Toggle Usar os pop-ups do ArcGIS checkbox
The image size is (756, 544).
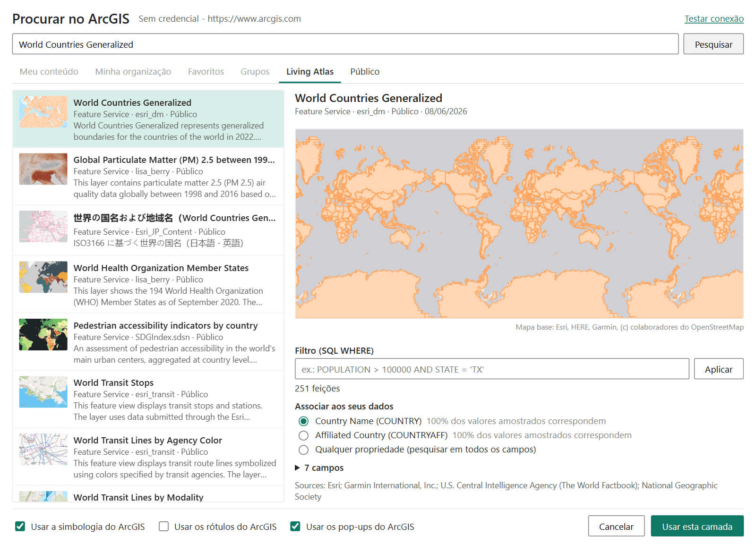pyautogui.click(x=295, y=527)
